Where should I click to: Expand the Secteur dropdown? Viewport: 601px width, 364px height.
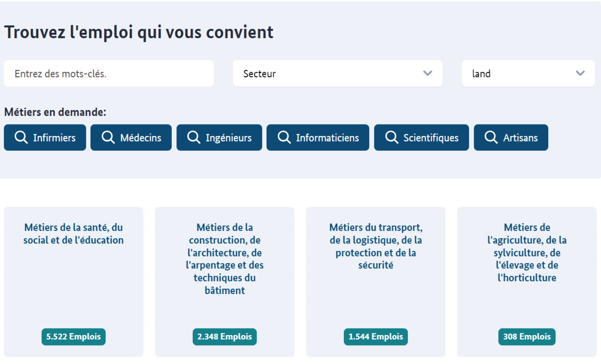427,73
